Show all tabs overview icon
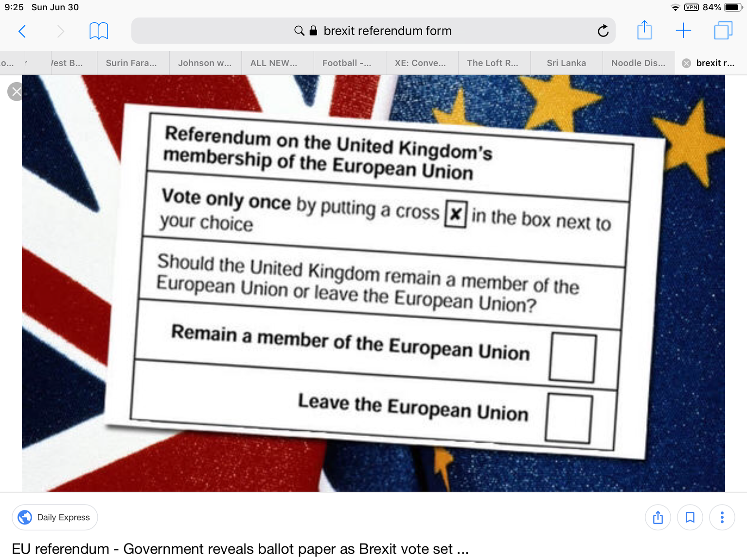 click(723, 31)
